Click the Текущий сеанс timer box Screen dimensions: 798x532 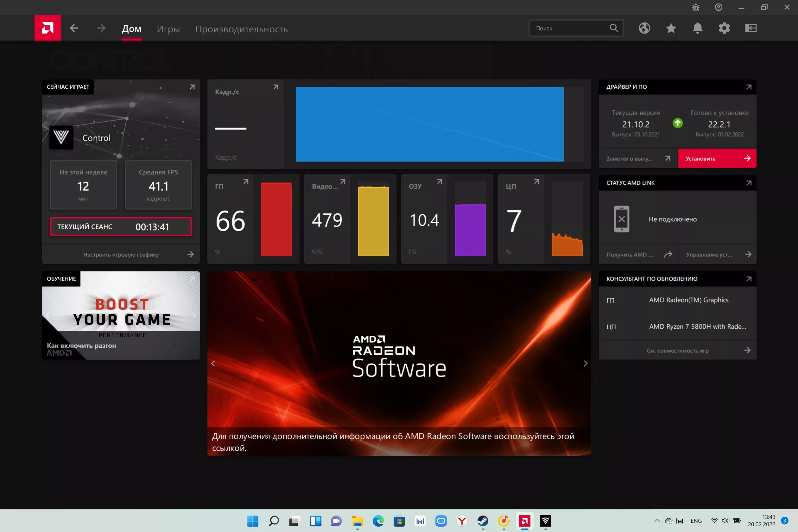point(121,227)
